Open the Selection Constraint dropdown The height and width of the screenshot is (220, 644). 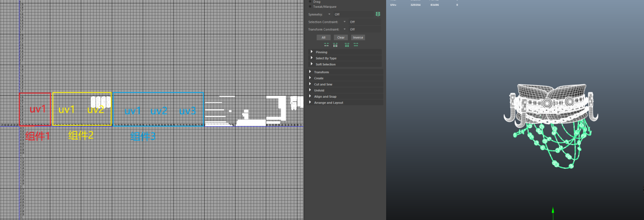344,22
